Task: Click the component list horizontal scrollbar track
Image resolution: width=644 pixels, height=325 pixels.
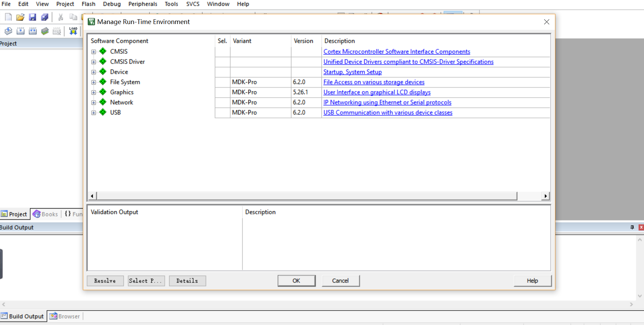Action: pos(529,196)
